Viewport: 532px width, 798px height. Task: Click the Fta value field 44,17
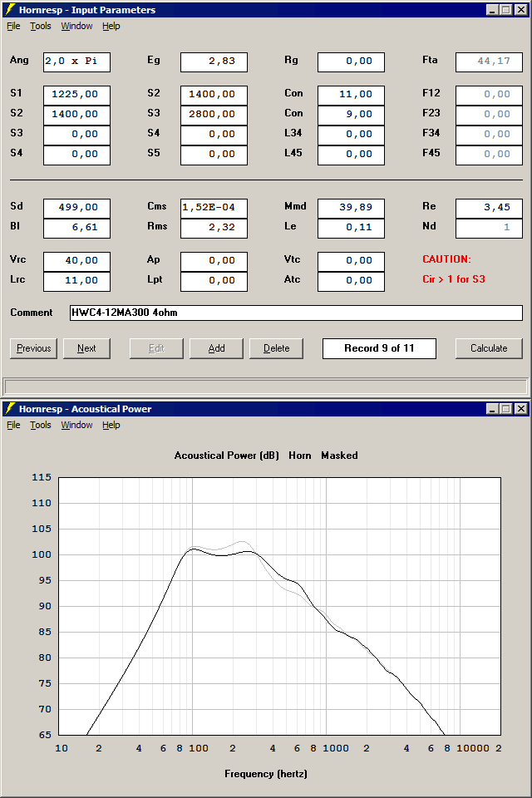coord(490,62)
